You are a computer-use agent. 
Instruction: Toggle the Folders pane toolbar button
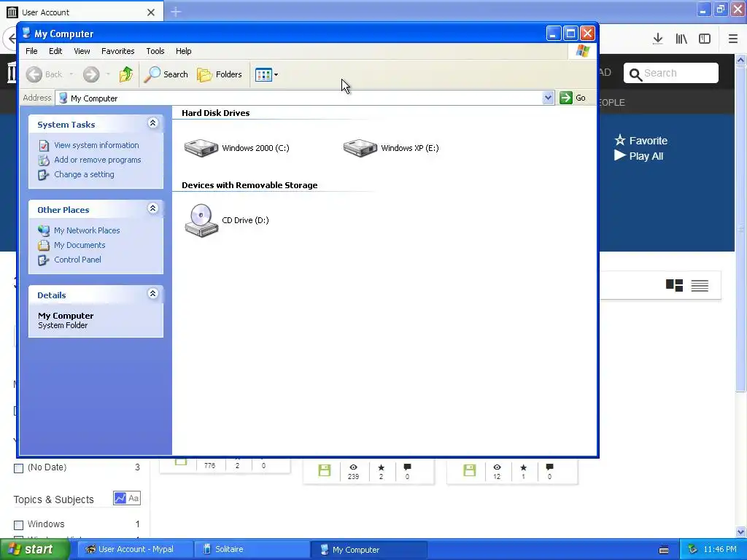[x=220, y=74]
